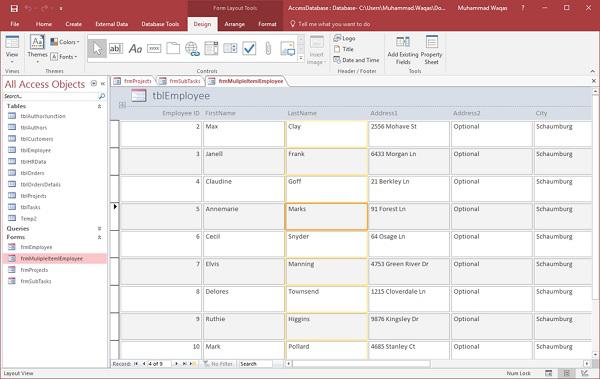Switch to Form View in the status bar
The image size is (600, 379).
click(549, 373)
